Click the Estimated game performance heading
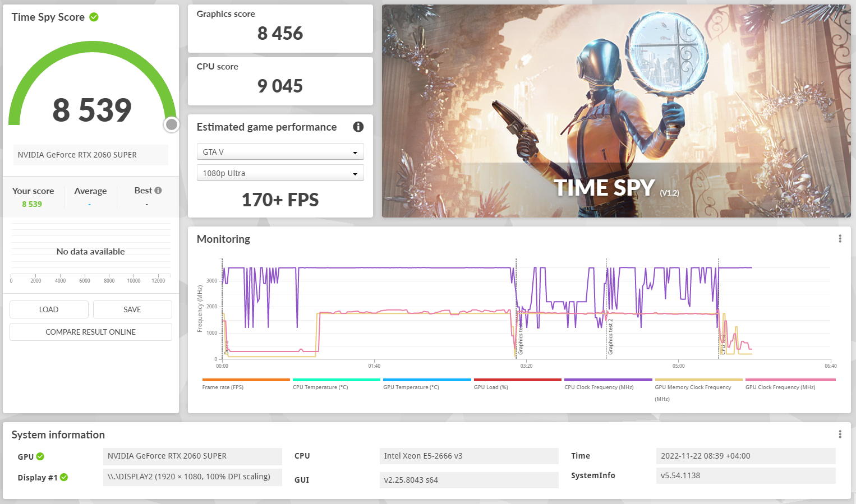Viewport: 856px width, 504px height. [x=266, y=127]
